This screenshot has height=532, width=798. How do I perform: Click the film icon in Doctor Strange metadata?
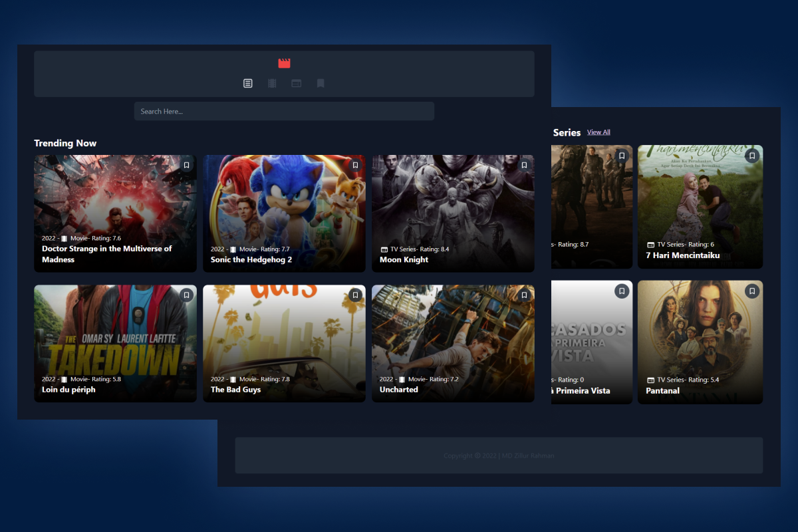(x=65, y=238)
